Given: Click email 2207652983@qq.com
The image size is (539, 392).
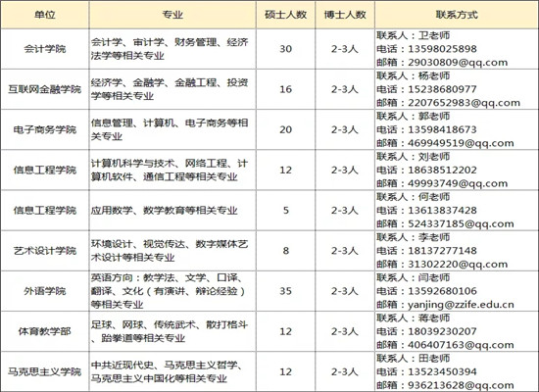Looking at the screenshot, I should tap(465, 103).
